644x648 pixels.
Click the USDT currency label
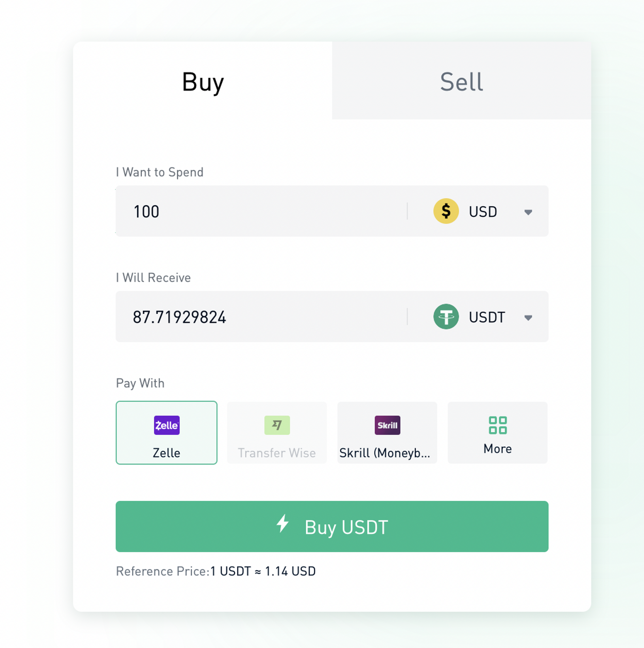coord(487,317)
